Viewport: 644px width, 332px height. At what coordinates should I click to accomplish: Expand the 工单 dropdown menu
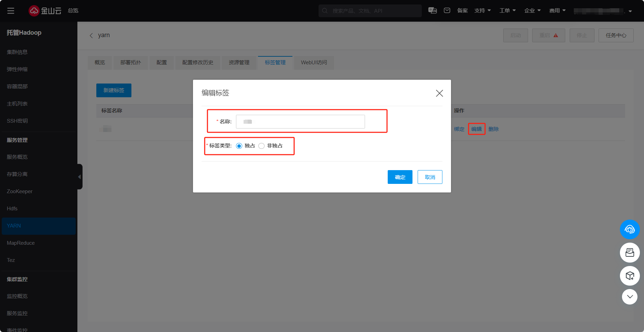pyautogui.click(x=508, y=11)
